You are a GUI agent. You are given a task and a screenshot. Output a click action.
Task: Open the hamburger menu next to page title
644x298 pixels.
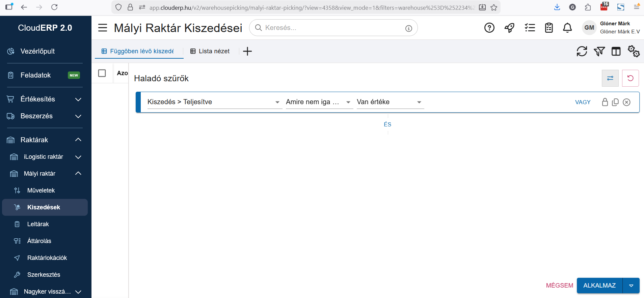103,28
